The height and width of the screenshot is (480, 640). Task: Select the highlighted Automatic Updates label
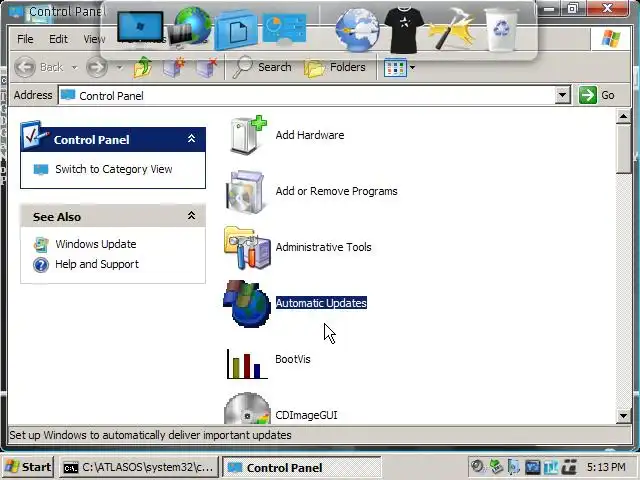[x=321, y=303]
